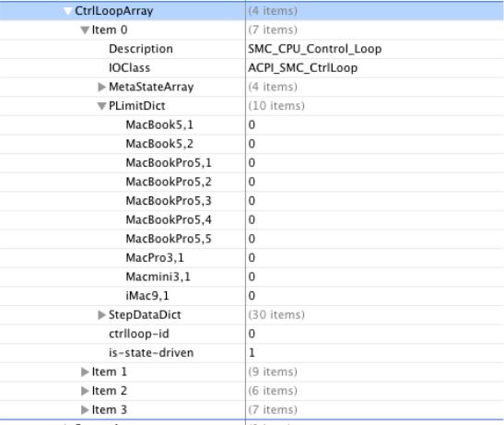Image resolution: width=504 pixels, height=425 pixels.
Task: Click the (7 items) count for Item 3
Action: click(273, 410)
